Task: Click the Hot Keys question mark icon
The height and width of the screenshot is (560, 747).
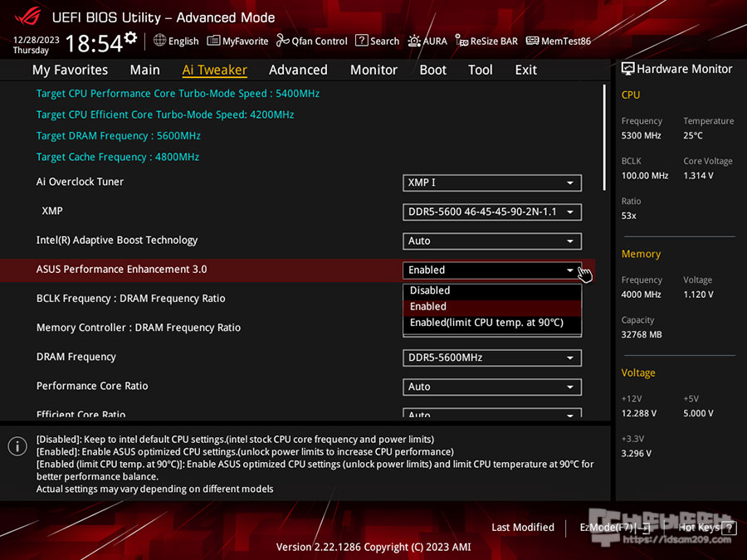Action: tap(729, 528)
